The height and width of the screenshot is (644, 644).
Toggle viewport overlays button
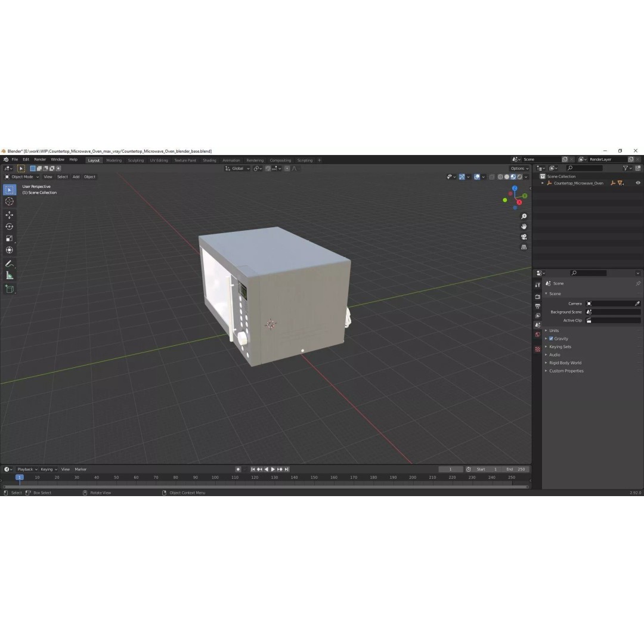click(477, 177)
